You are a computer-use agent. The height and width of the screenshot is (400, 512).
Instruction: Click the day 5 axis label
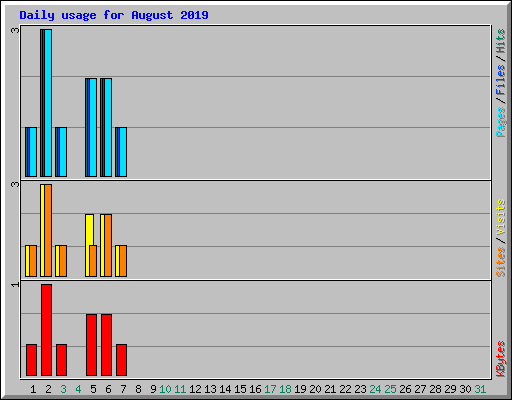pos(93,389)
